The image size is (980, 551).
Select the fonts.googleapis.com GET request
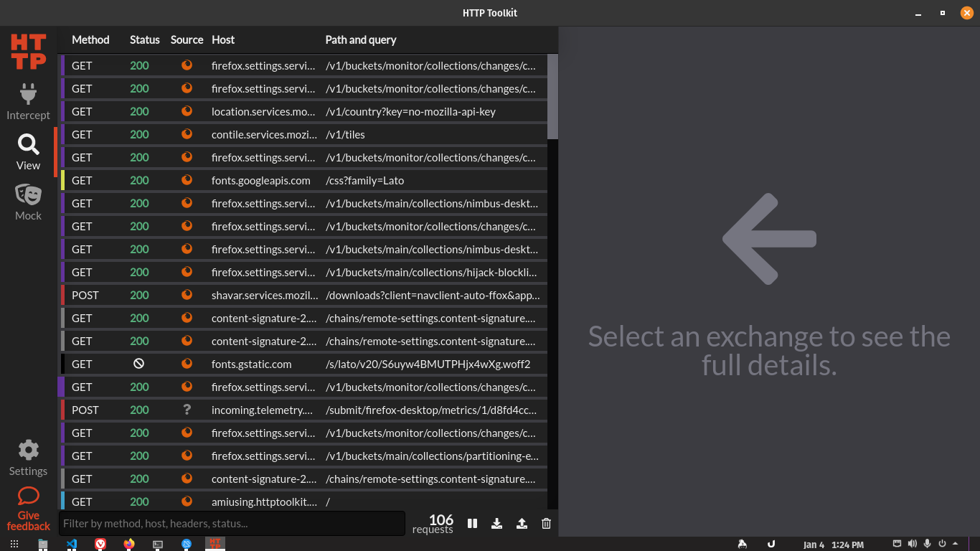coord(261,180)
